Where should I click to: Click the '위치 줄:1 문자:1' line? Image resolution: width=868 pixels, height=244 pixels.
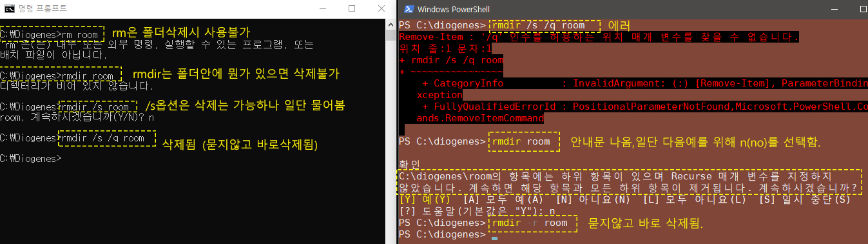coord(446,48)
